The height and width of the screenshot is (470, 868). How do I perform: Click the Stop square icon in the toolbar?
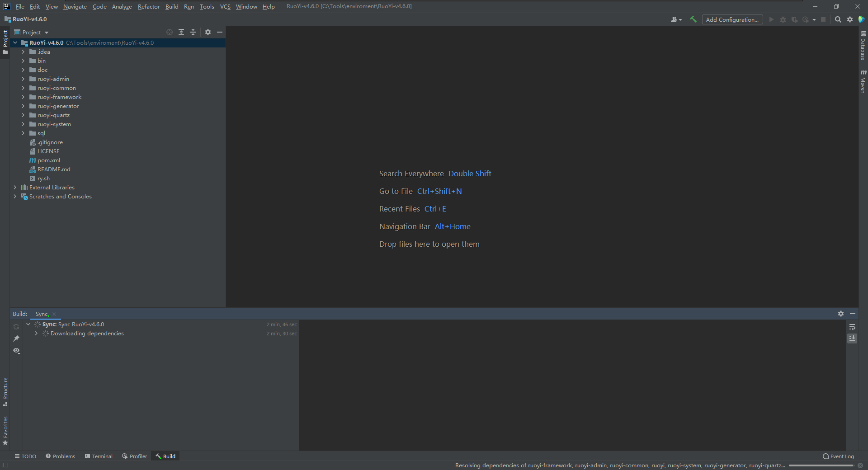pos(823,19)
